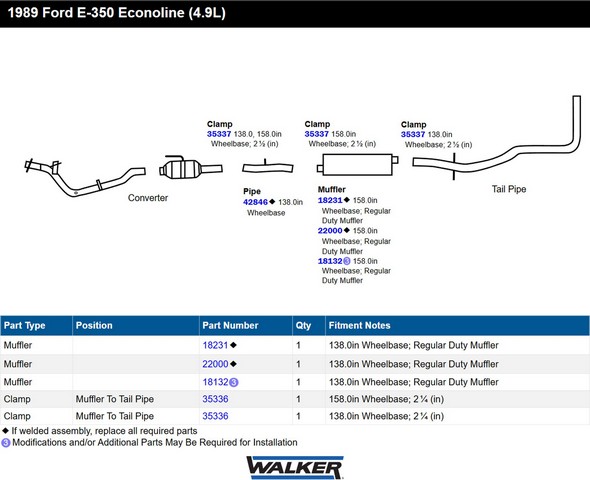The height and width of the screenshot is (480, 590).
Task: Click the diamond icon beside table part 18231
Action: click(x=233, y=345)
